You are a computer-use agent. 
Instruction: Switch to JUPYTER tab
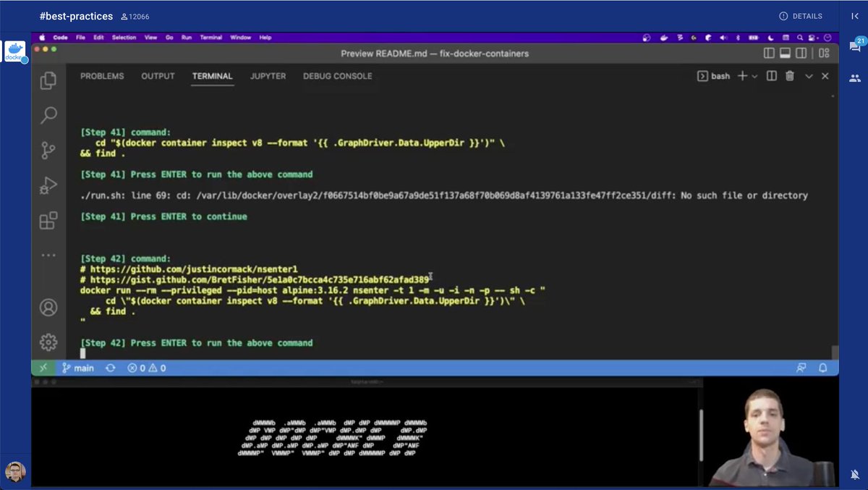(x=268, y=76)
